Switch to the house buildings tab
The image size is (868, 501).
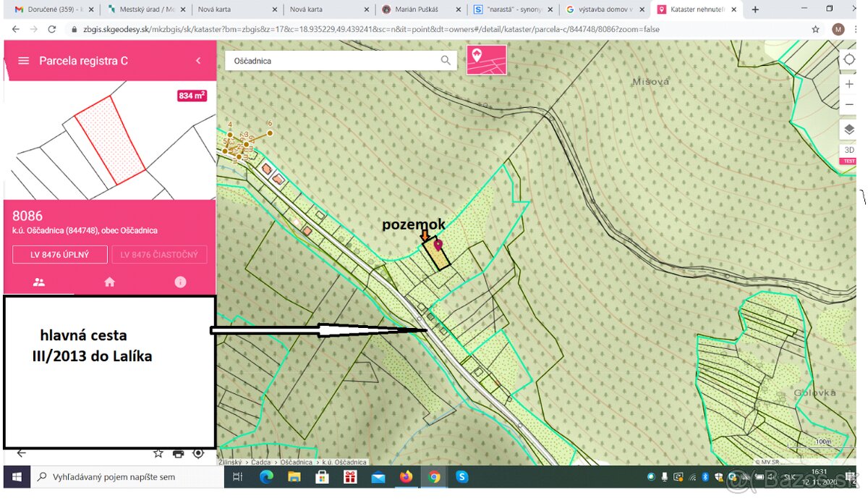(110, 282)
